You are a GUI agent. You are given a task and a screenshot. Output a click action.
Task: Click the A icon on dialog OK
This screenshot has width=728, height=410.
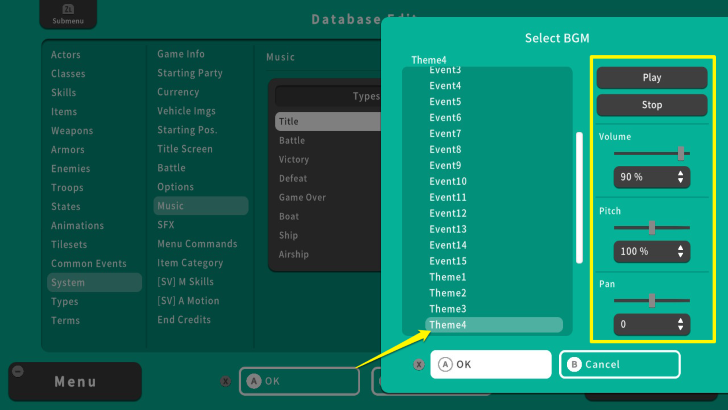tap(445, 364)
